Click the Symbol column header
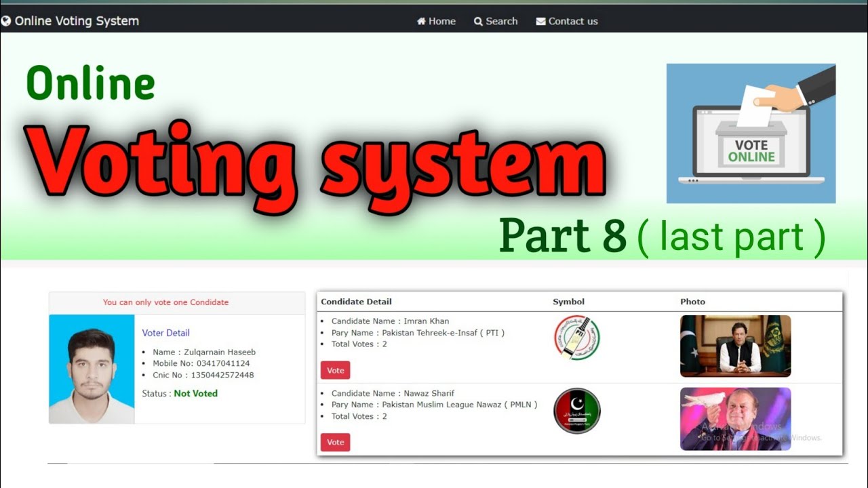868x488 pixels. click(x=568, y=302)
